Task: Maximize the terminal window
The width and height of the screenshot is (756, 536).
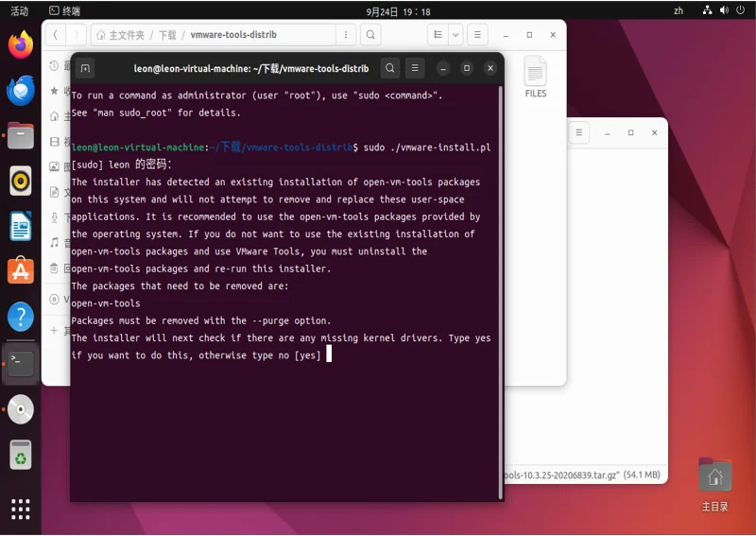Action: pyautogui.click(x=466, y=68)
